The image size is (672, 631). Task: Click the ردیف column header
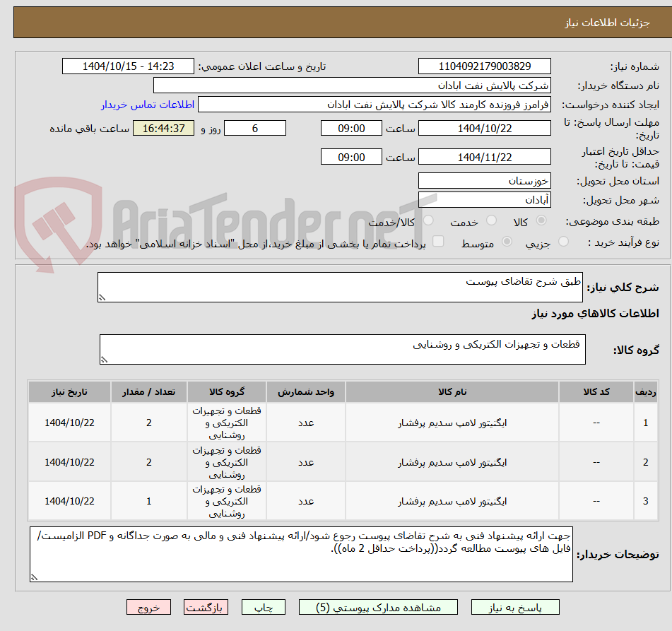(645, 391)
